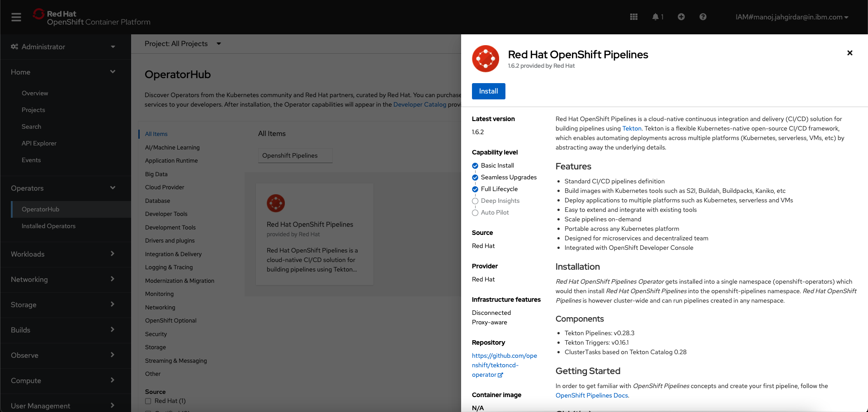
Task: Click the Red Hat OpenShift logo
Action: tap(91, 17)
